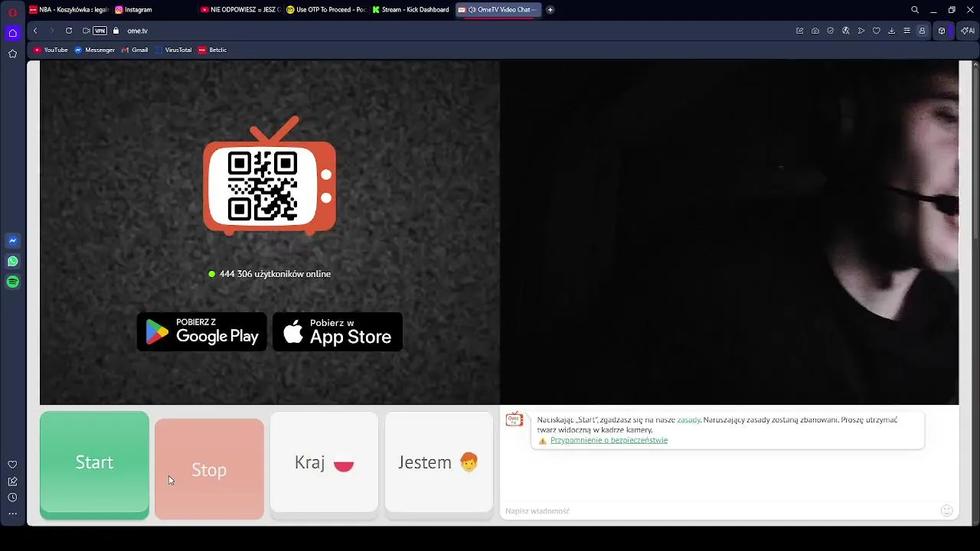The height and width of the screenshot is (551, 980).
Task: Open a new tab with plus button
Action: [x=550, y=10]
